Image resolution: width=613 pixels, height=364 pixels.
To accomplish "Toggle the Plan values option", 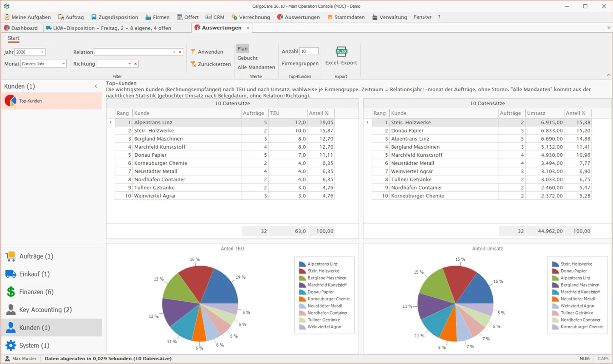I will (x=243, y=49).
